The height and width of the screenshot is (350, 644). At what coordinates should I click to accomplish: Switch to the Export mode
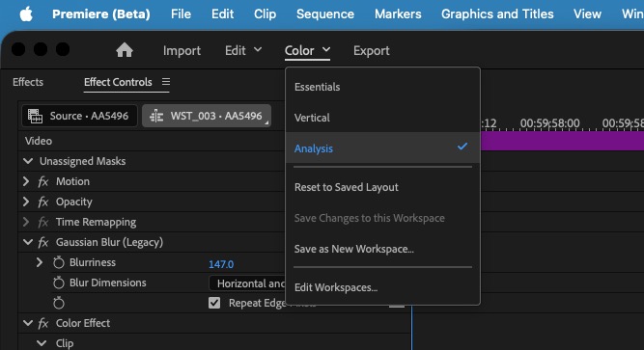(372, 50)
